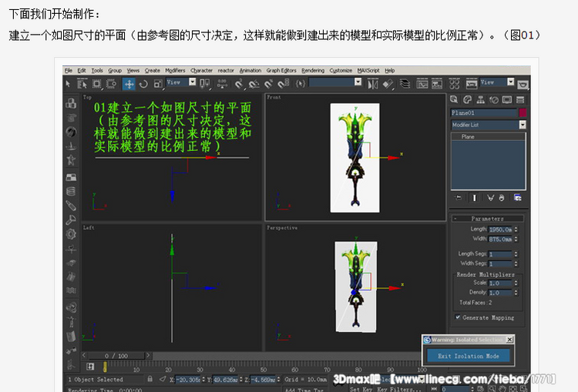578x392 pixels.
Task: Click the '1 Object Selected' status text
Action: [96, 379]
